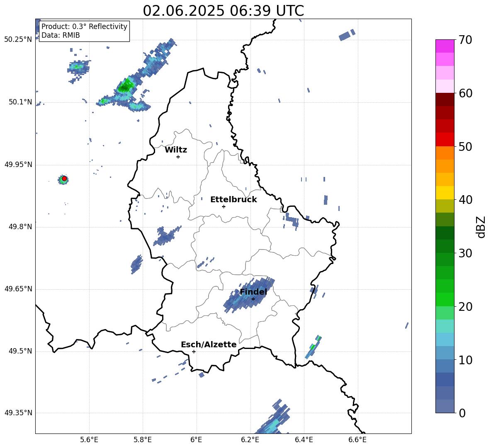Click the Findel city label

tap(253, 292)
